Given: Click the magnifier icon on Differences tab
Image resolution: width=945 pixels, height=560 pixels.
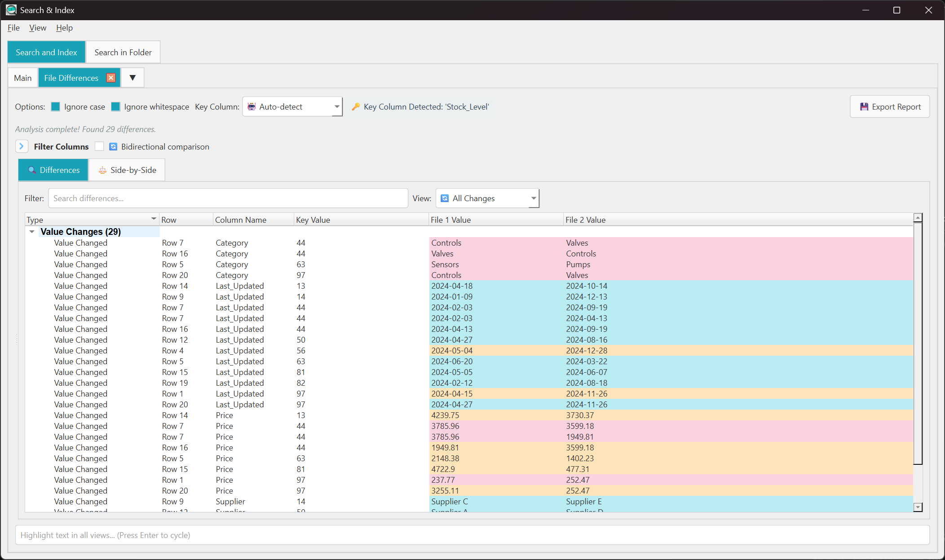Looking at the screenshot, I should [32, 170].
